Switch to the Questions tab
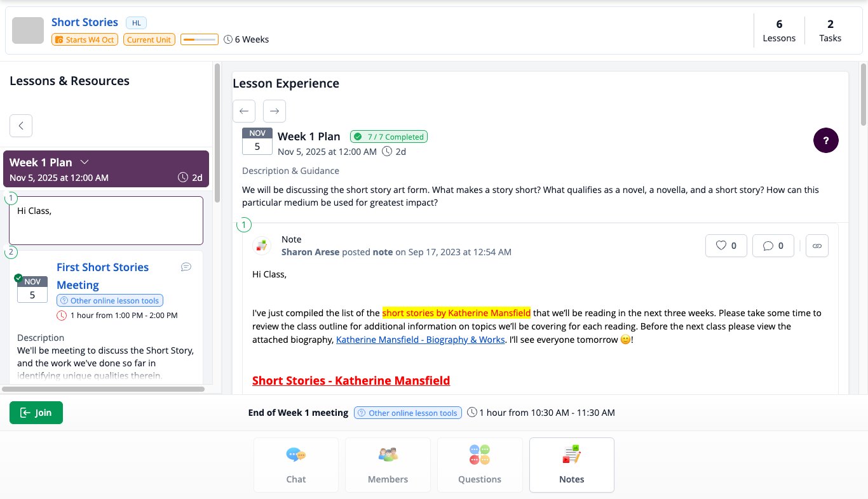Screen dimensions: 868x499 point(480,465)
